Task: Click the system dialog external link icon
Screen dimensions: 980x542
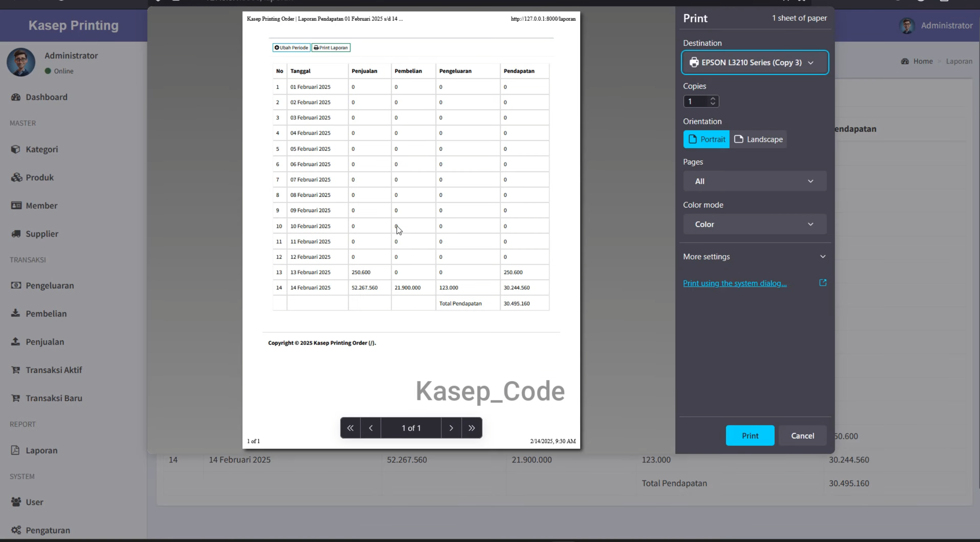Action: [823, 283]
